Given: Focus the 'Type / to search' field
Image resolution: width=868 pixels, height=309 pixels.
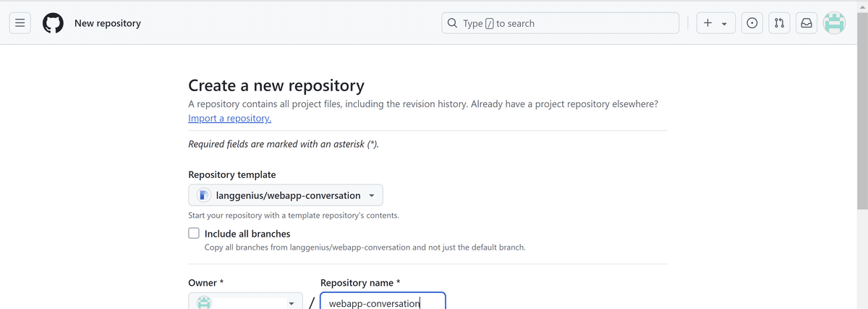Looking at the screenshot, I should 561,23.
